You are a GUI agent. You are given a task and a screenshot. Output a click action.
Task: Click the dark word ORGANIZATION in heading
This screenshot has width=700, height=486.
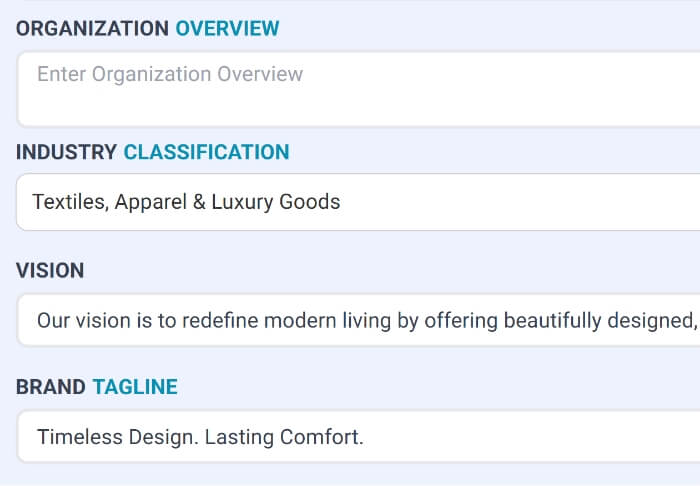coord(92,28)
